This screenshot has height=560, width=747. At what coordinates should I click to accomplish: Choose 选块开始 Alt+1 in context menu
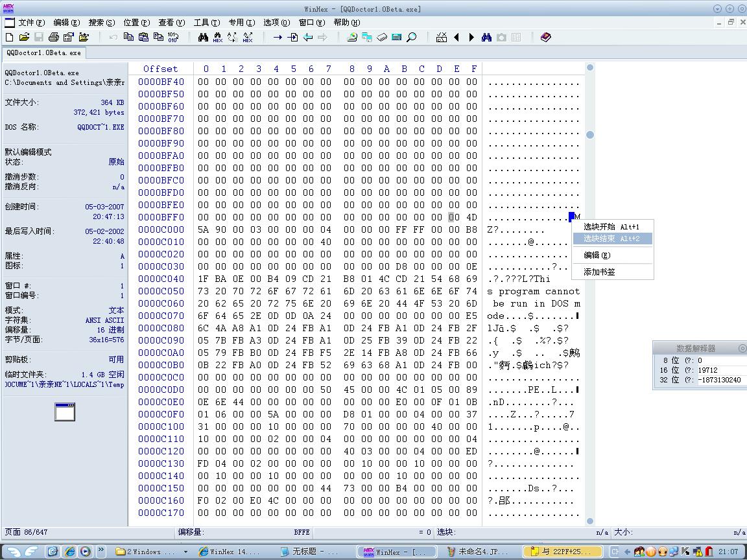click(x=613, y=227)
